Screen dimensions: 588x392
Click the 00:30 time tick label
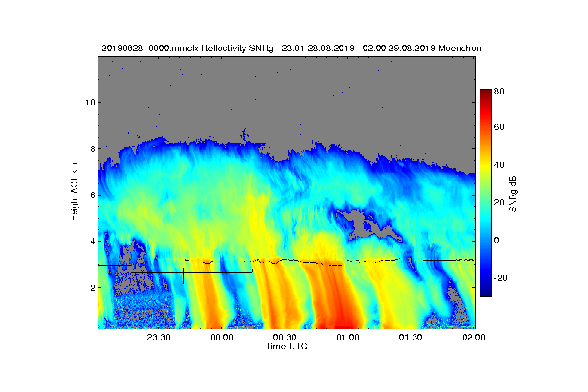coord(285,338)
